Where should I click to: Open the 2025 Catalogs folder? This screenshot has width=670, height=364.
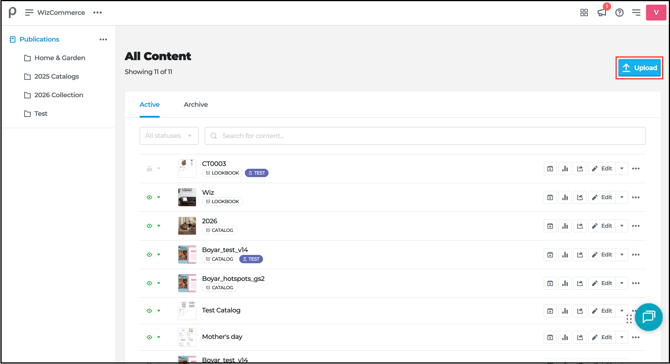tap(56, 76)
